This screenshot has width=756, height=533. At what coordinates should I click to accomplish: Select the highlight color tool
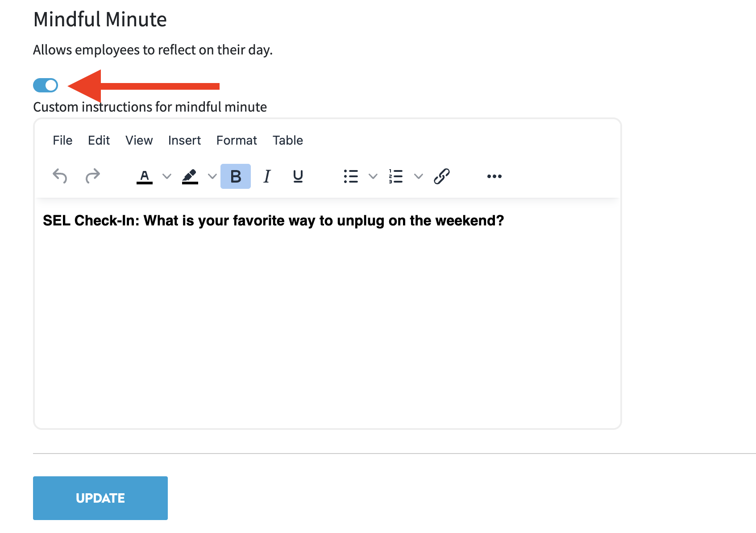[190, 176]
